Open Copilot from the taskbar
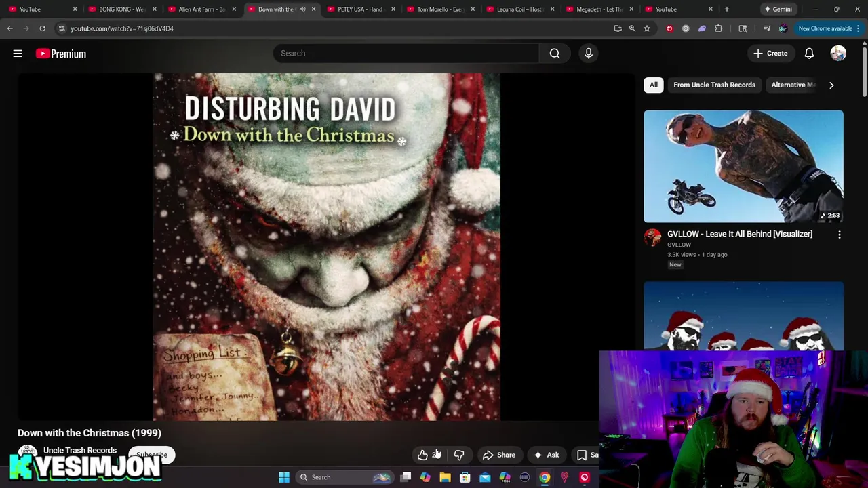The image size is (868, 488). 425,477
